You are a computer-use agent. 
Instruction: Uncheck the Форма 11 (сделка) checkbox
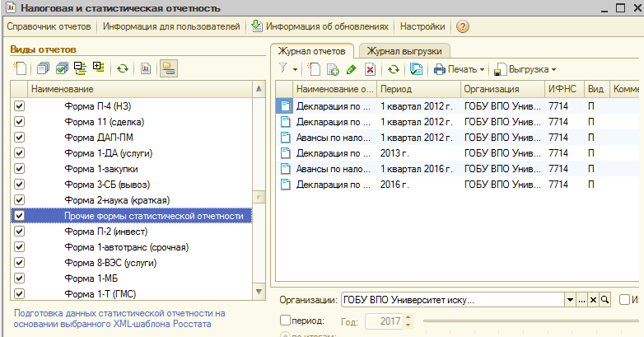coord(19,122)
